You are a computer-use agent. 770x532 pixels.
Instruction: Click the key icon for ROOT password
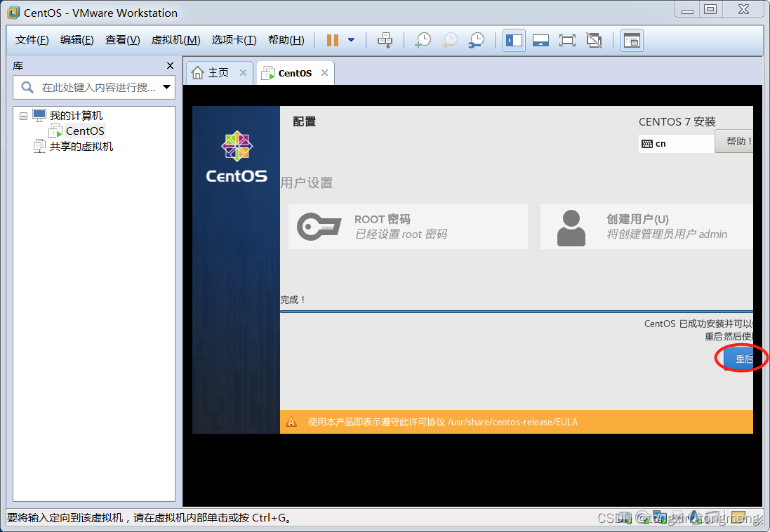319,227
